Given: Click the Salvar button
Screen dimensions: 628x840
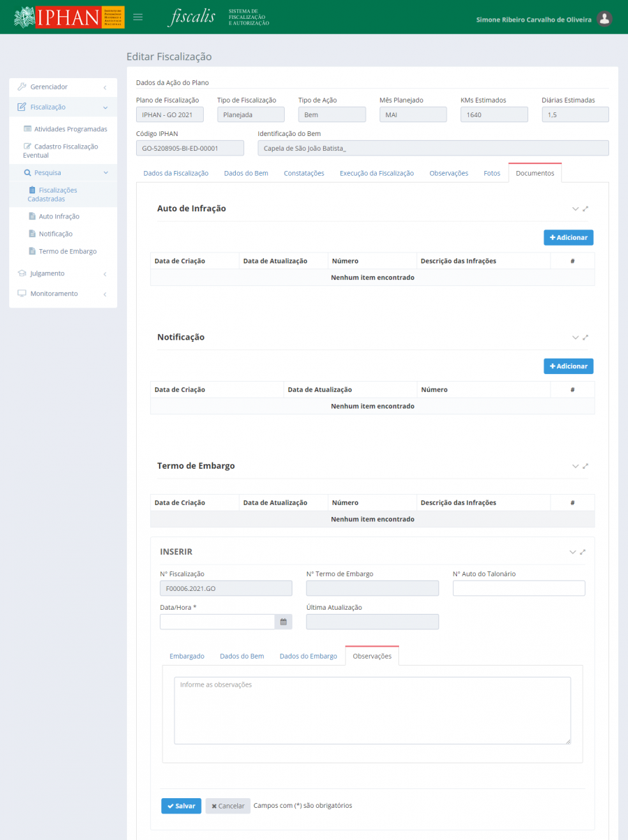Looking at the screenshot, I should point(181,806).
